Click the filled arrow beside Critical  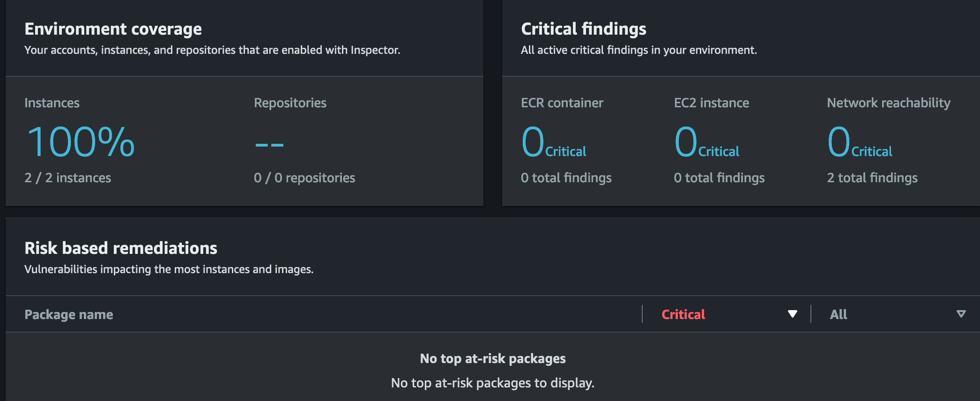click(x=792, y=314)
